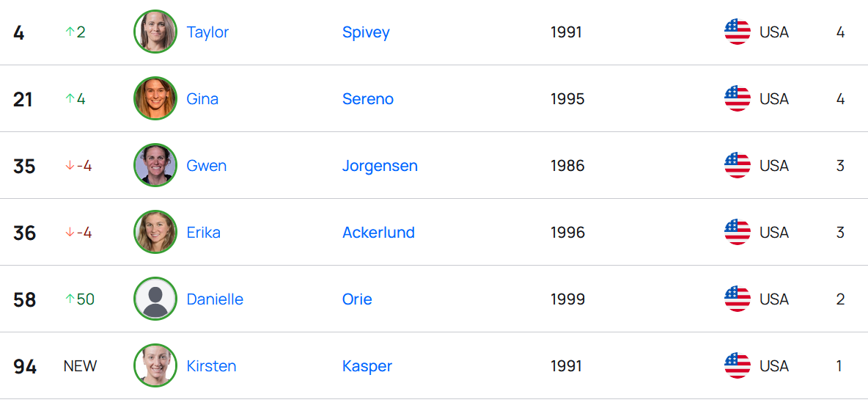Click the USA flag in Erika Ackerlund's row
This screenshot has height=408, width=868.
pyautogui.click(x=737, y=232)
